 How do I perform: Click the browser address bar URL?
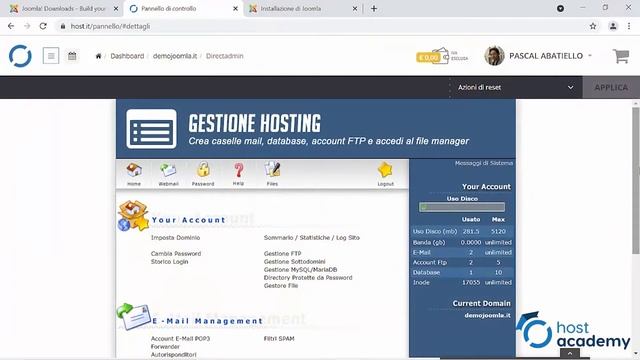[110, 26]
